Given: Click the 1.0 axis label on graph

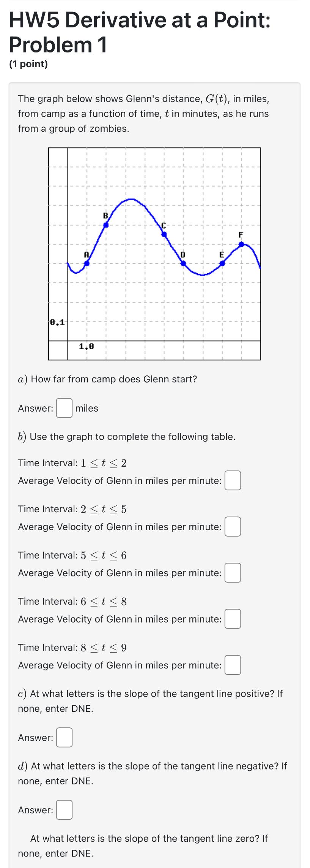Looking at the screenshot, I should coord(86,346).
